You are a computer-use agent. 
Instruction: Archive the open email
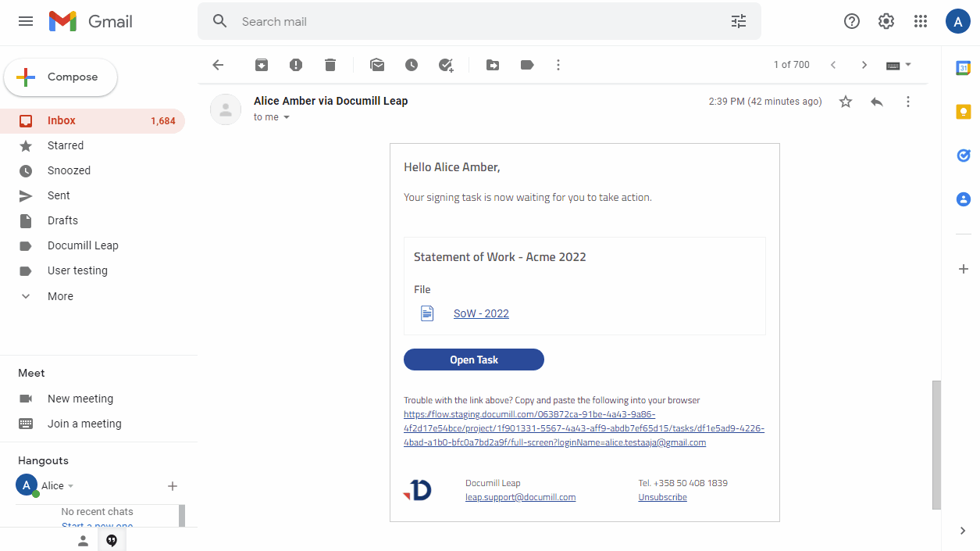pos(262,65)
